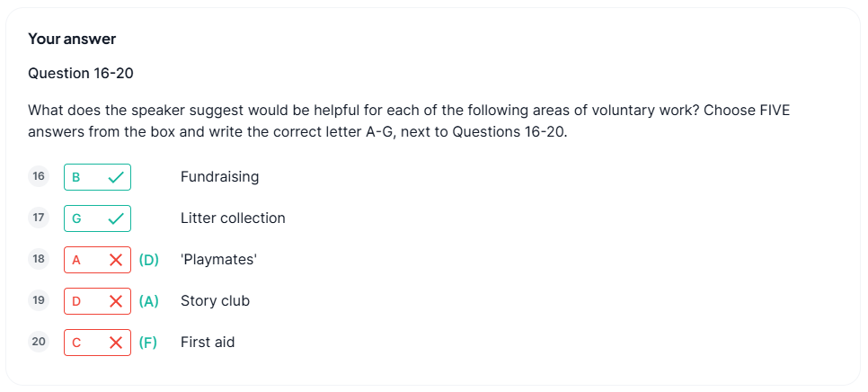The image size is (868, 392).
Task: Click the red X for question 18
Action: [x=116, y=260]
